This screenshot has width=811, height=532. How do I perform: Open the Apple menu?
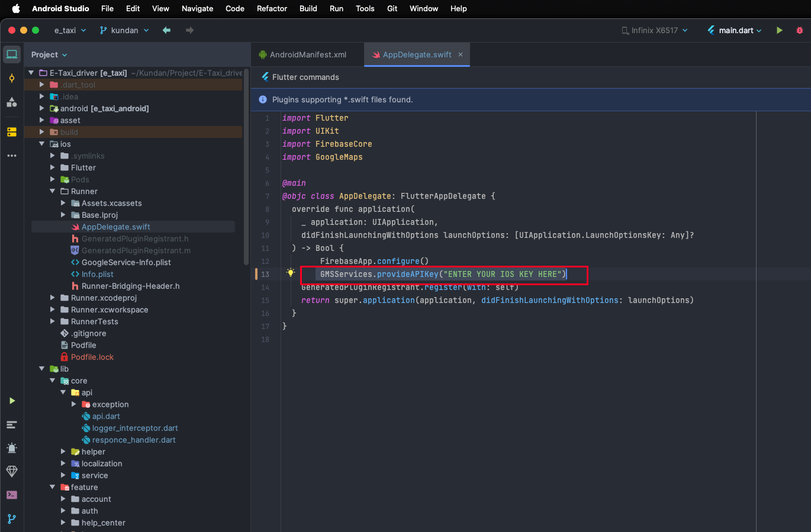point(16,8)
